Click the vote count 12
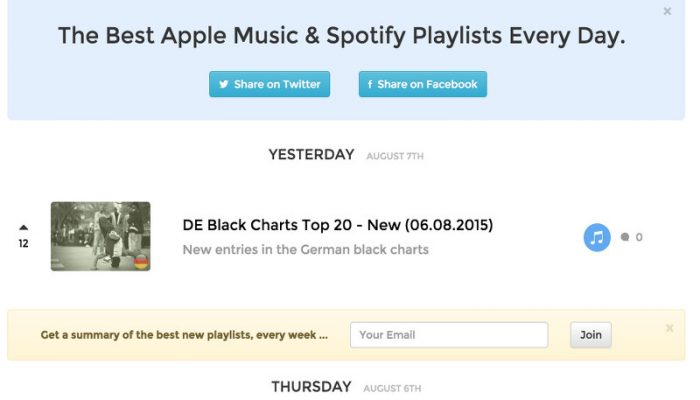This screenshot has width=700, height=400. (x=24, y=243)
